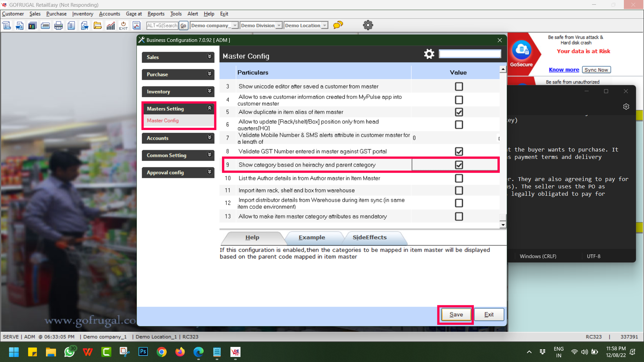Click the barcode toolbar icon
The image size is (644, 362).
pyautogui.click(x=45, y=25)
